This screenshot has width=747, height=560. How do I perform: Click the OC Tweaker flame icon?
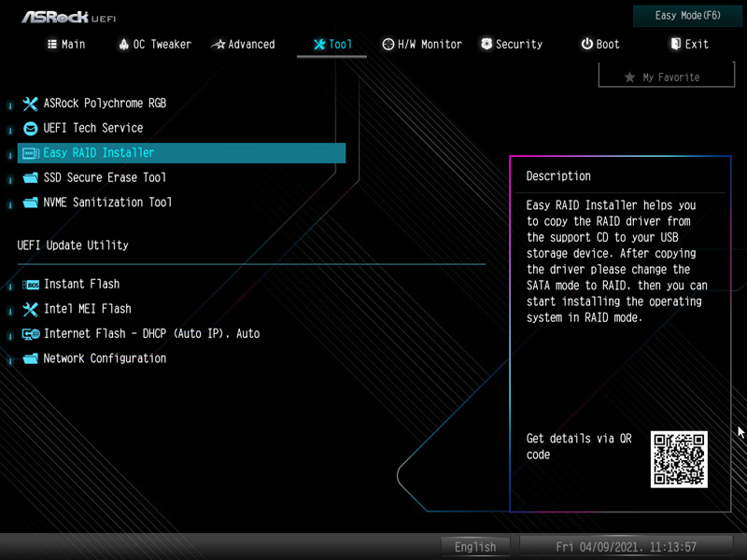click(124, 44)
